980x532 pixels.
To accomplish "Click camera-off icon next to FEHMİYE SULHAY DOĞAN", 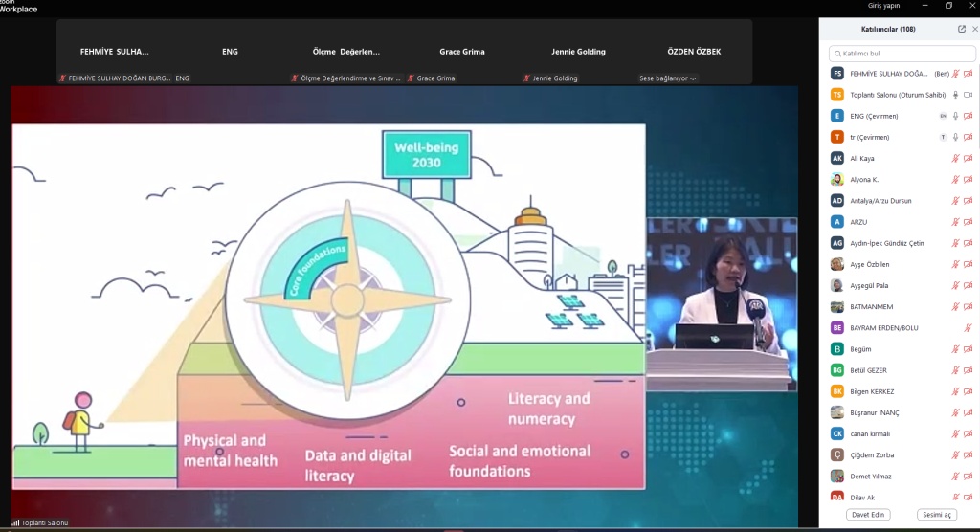I will (x=968, y=74).
